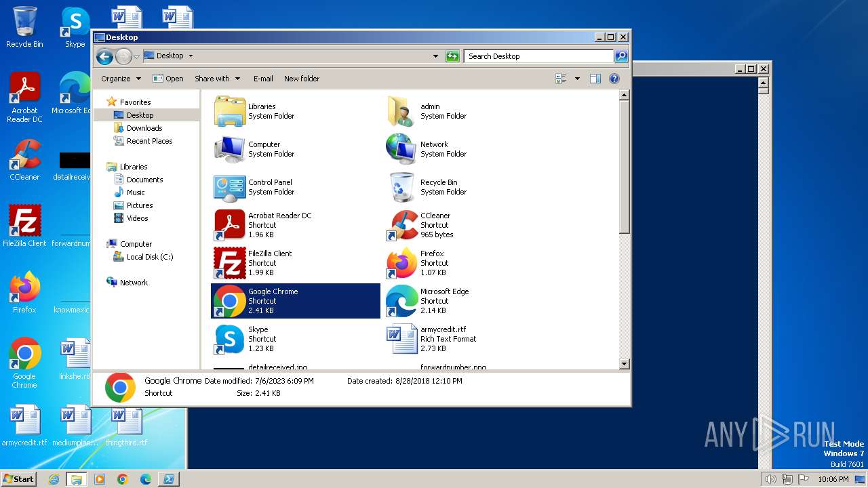The width and height of the screenshot is (868, 488).
Task: Click the volume icon in system tray
Action: (770, 479)
